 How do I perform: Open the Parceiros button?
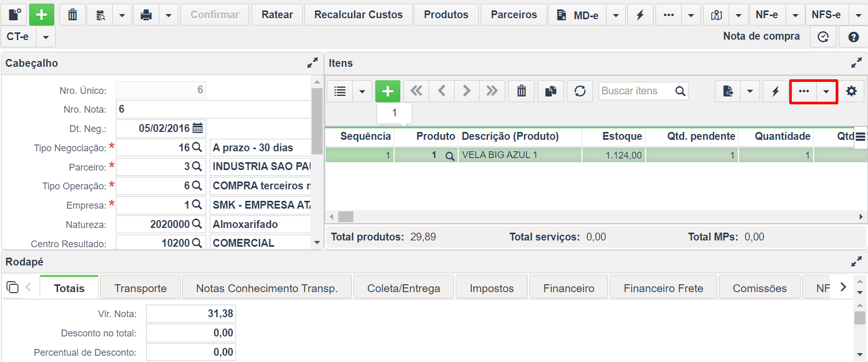tap(514, 15)
